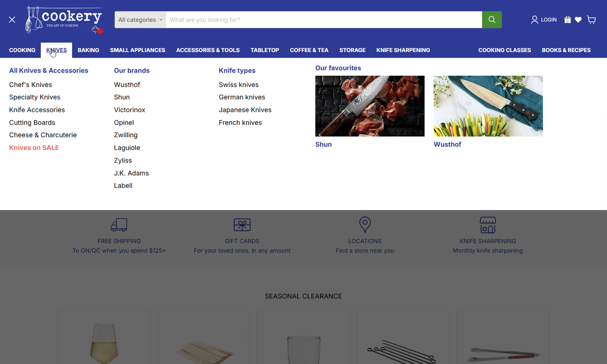The height and width of the screenshot is (364, 607).
Task: Choose the Zwilling brand
Action: (126, 135)
